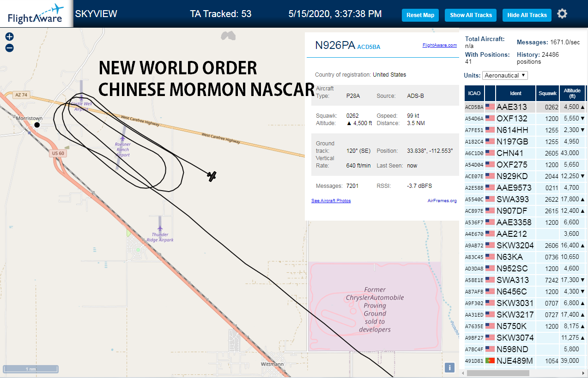The image size is (588, 378).
Task: Click the ACD5BA cell in ICAO column
Action: point(474,107)
